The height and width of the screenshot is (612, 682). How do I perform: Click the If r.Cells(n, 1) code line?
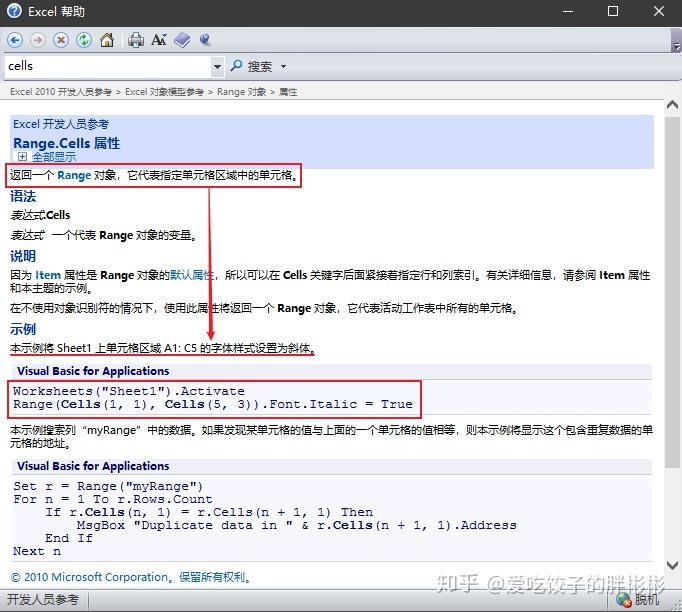coord(209,512)
